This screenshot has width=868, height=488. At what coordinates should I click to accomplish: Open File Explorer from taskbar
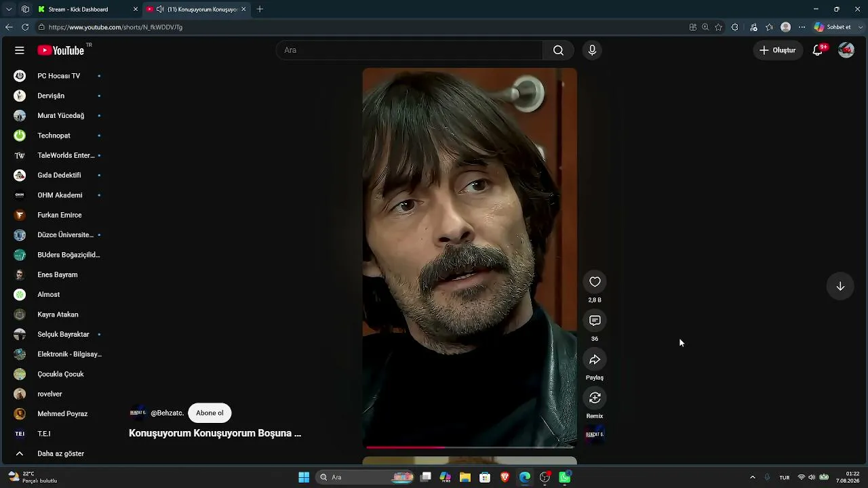(465, 477)
